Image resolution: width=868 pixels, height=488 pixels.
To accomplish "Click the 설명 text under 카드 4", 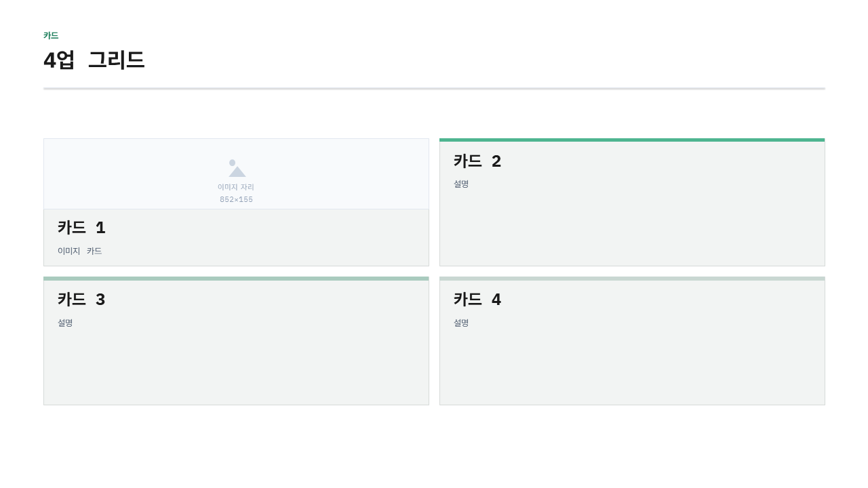I will [461, 323].
